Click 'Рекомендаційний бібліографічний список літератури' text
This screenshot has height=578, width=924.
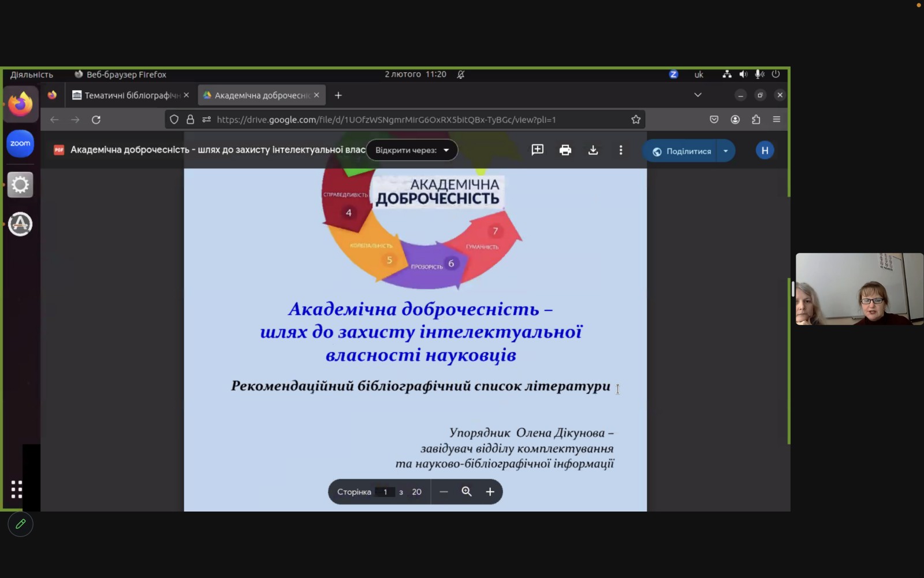click(420, 386)
